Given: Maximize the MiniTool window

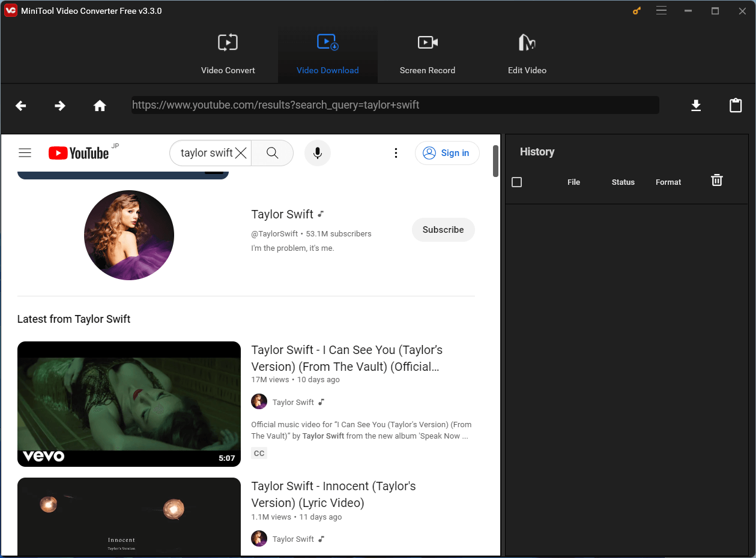Looking at the screenshot, I should [x=715, y=11].
